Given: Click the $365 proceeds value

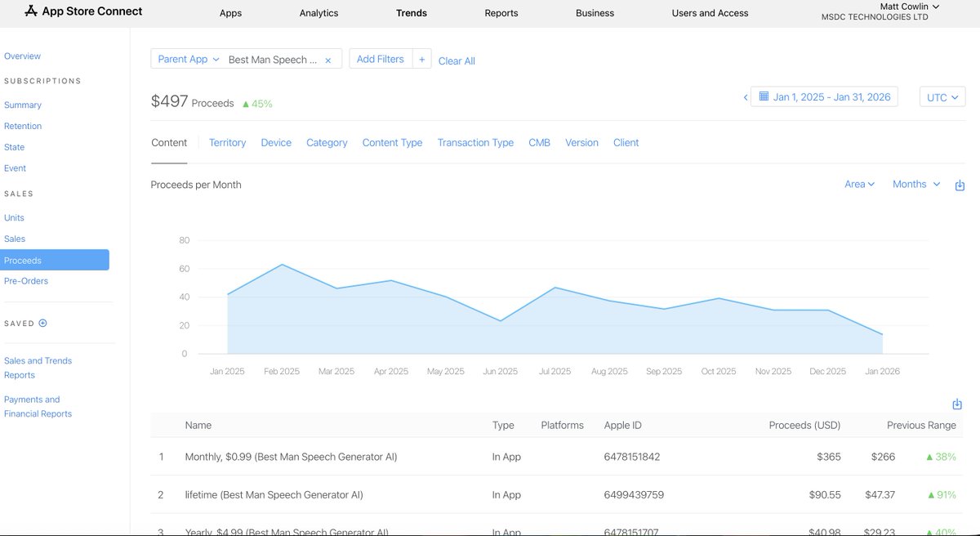Looking at the screenshot, I should tap(828, 457).
